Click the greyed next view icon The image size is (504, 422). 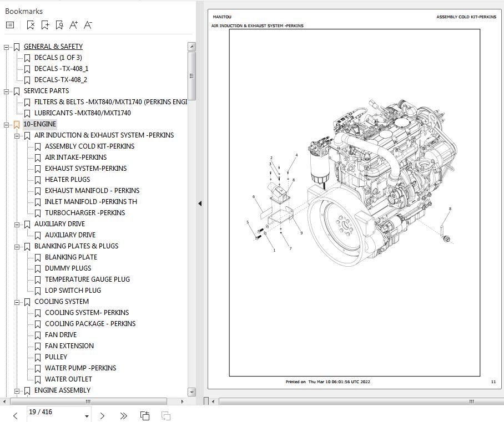(x=166, y=416)
